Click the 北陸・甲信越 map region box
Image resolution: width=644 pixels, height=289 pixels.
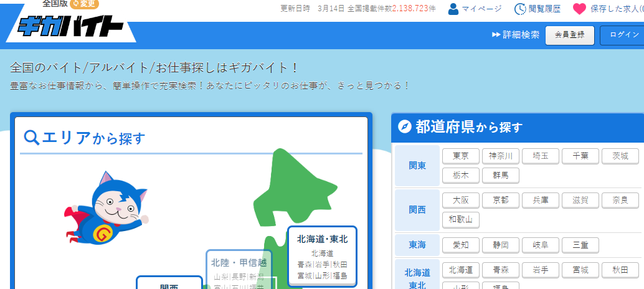click(x=239, y=267)
